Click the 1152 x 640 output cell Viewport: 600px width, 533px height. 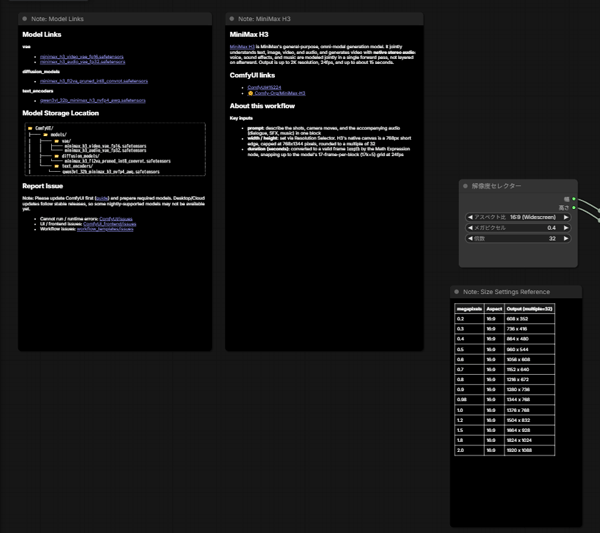point(529,369)
